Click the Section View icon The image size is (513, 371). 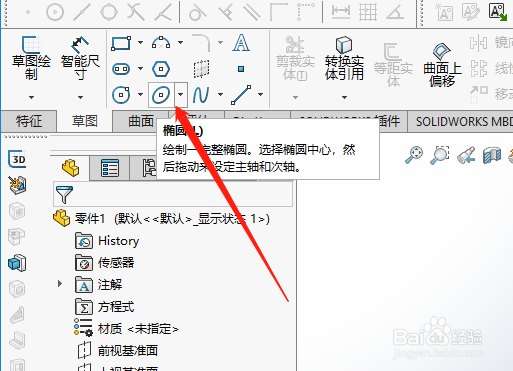492,155
